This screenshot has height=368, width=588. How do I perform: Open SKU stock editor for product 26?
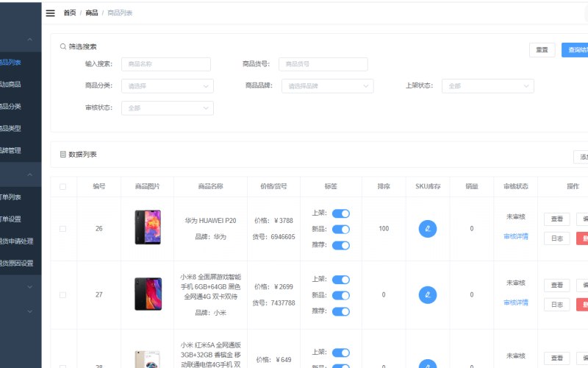tap(428, 229)
